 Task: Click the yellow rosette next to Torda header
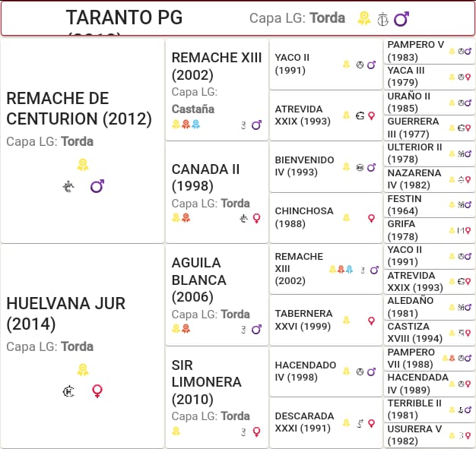363,18
